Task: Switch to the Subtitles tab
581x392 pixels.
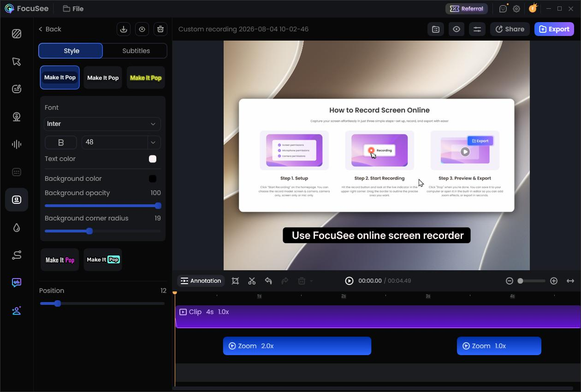Action: click(x=136, y=51)
